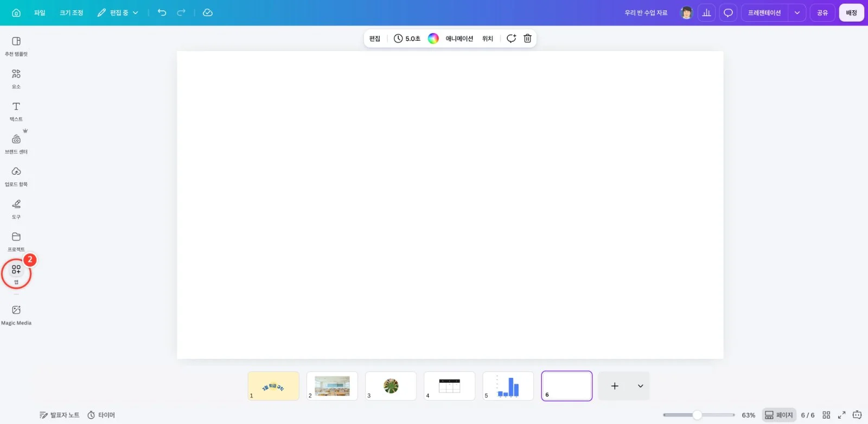This screenshot has width=868, height=424.
Task: Open 추천 템플릿 panel in sidebar
Action: click(x=16, y=47)
